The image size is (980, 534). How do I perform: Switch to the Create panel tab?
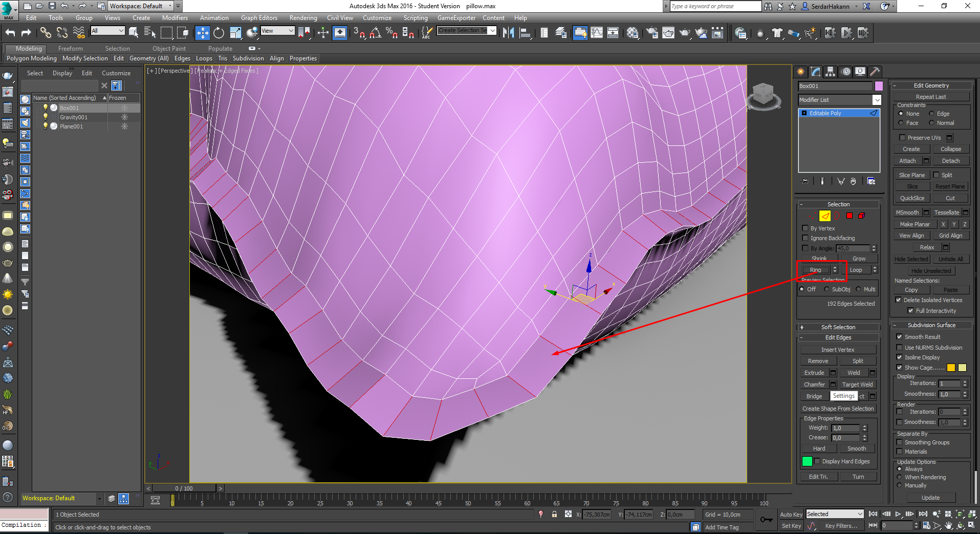801,72
